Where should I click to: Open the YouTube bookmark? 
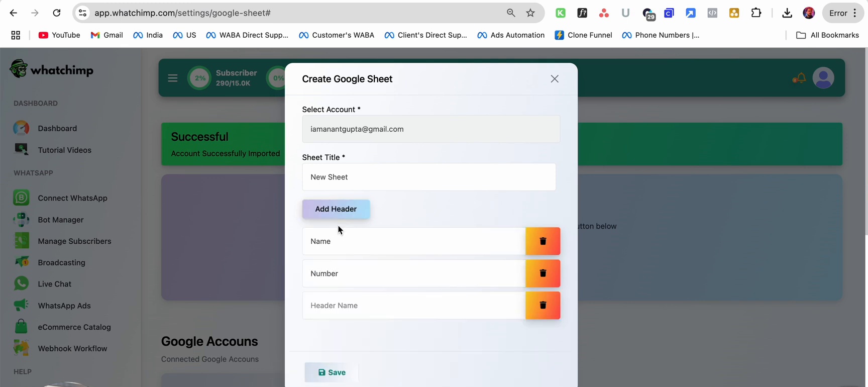59,35
